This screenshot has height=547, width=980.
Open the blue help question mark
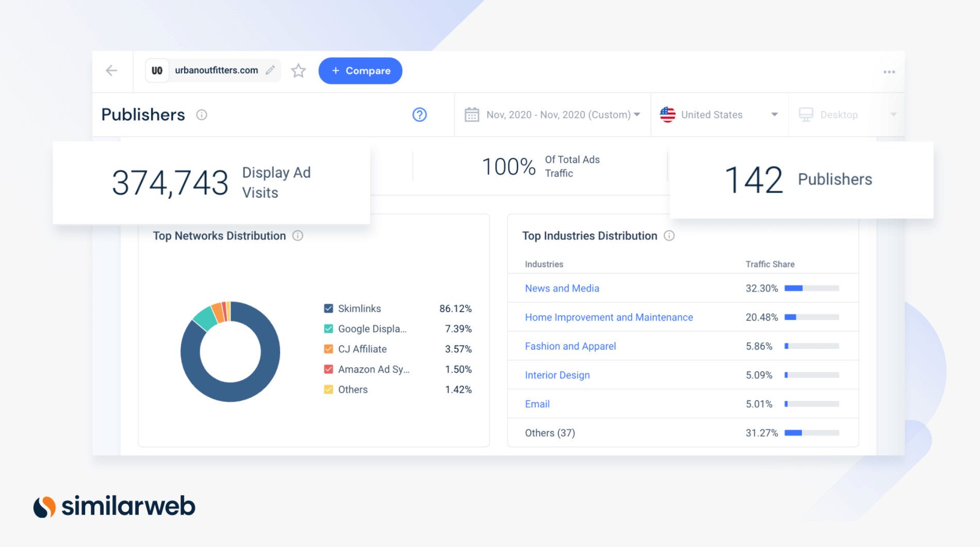tap(419, 115)
